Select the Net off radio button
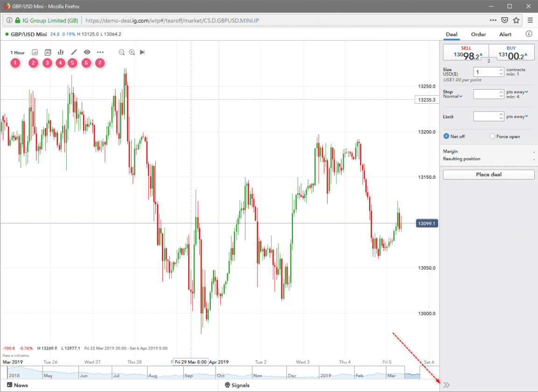Viewport: 538px width, 392px height. click(x=447, y=136)
